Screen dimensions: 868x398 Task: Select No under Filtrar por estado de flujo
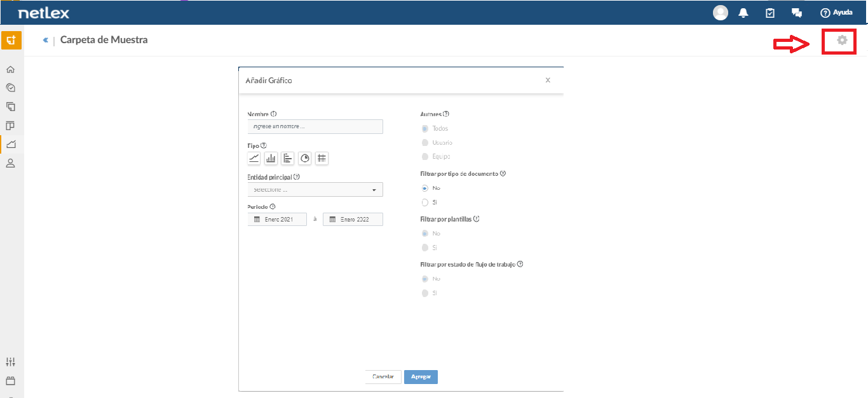[425, 279]
